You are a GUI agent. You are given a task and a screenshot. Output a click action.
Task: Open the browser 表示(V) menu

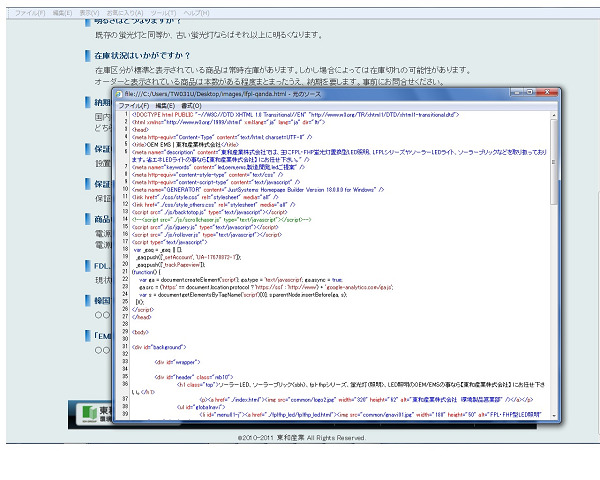89,13
